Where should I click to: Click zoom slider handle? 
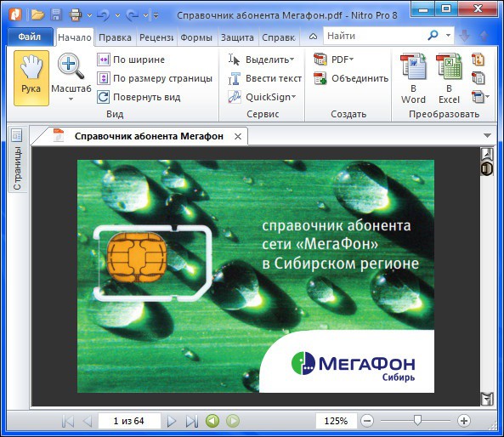click(417, 420)
